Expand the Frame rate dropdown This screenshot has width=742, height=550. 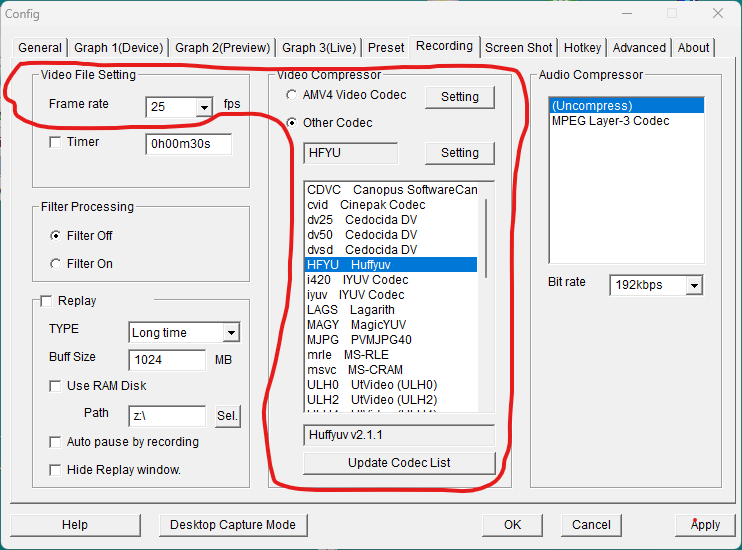(x=204, y=107)
